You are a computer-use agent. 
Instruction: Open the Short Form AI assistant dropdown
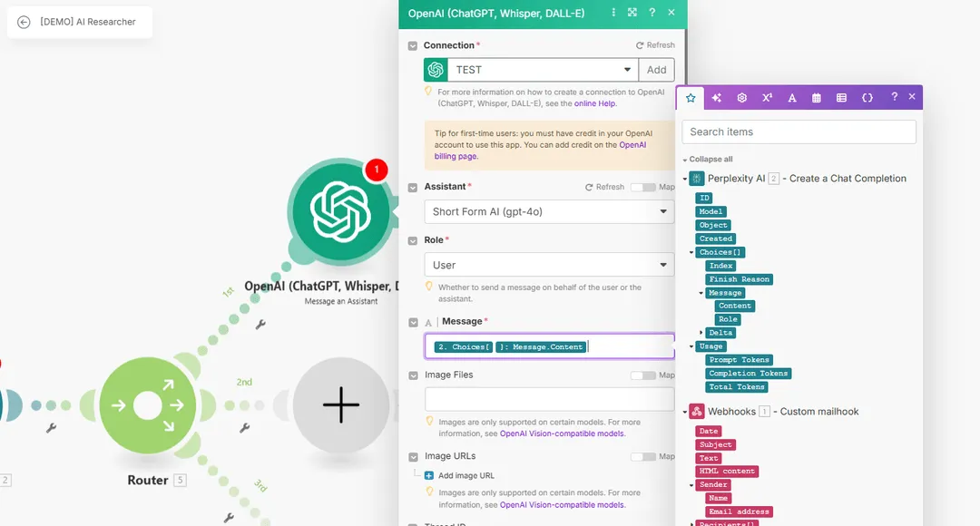[549, 212]
